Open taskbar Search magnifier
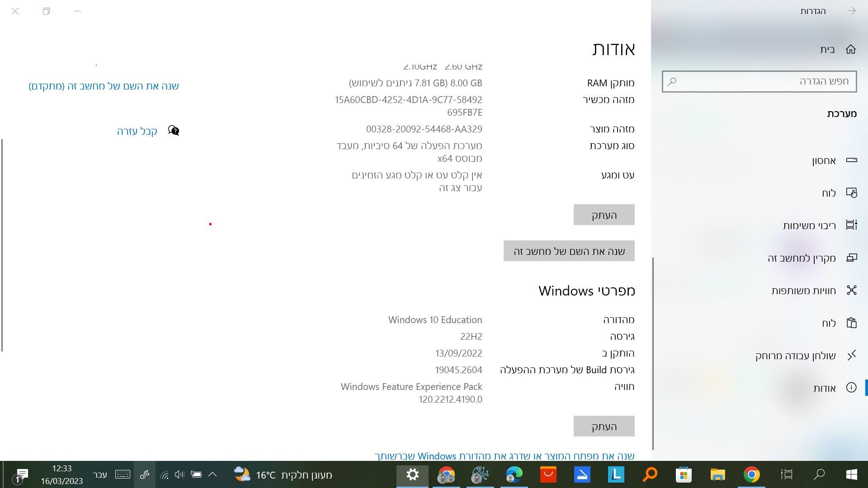This screenshot has width=868, height=488. (x=819, y=474)
